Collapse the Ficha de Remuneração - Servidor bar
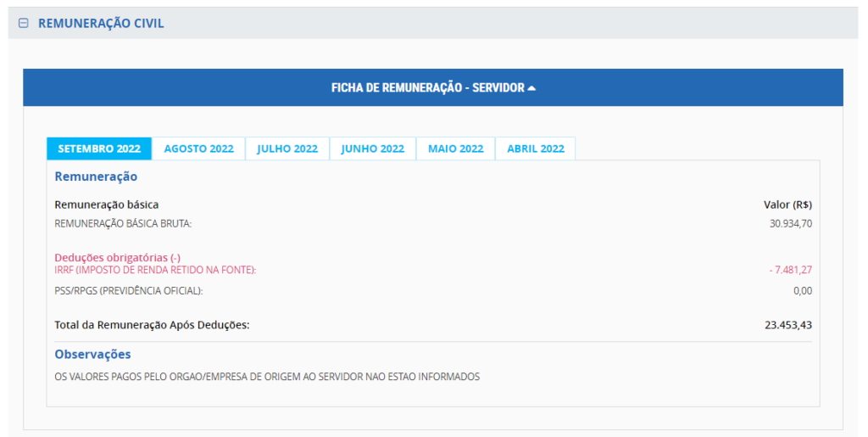The image size is (868, 437). coord(428,88)
